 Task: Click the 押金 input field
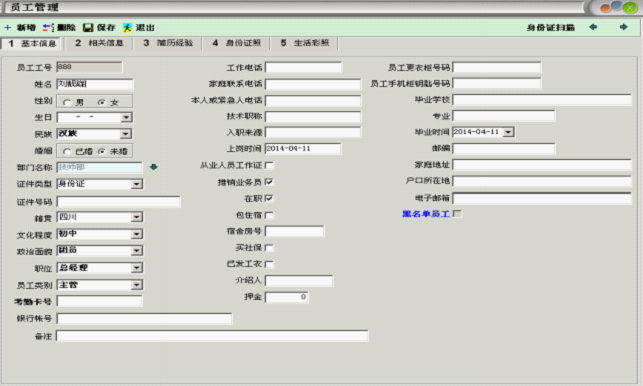287,297
